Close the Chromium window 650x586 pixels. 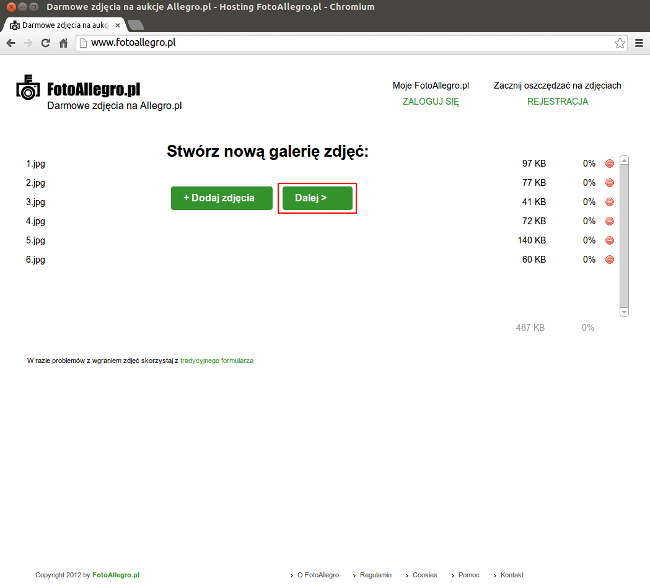[11, 7]
